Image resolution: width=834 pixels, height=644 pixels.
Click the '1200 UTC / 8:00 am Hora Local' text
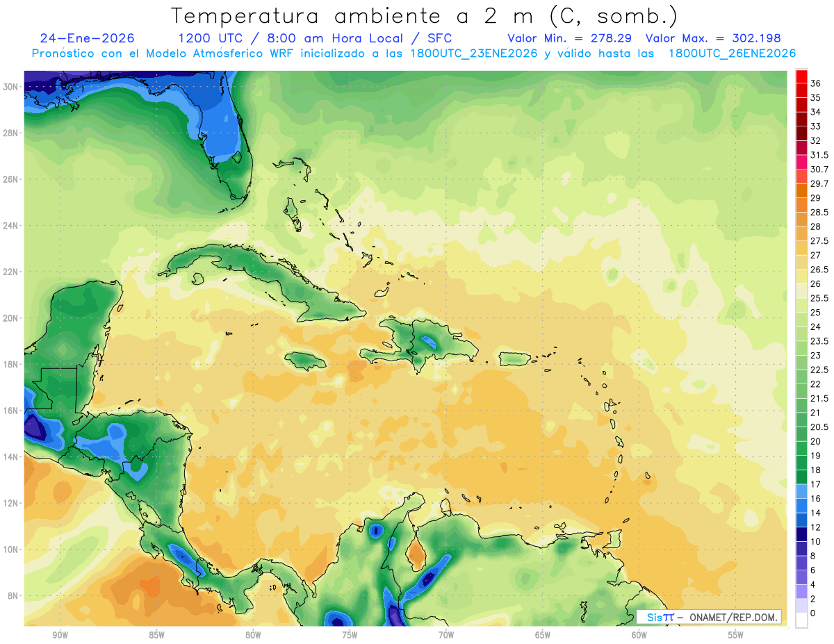(x=292, y=38)
